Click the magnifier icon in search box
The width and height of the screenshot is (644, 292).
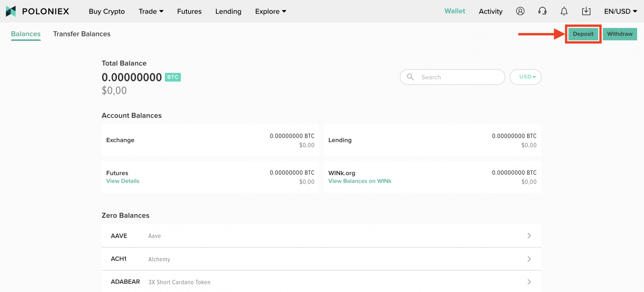pyautogui.click(x=410, y=77)
